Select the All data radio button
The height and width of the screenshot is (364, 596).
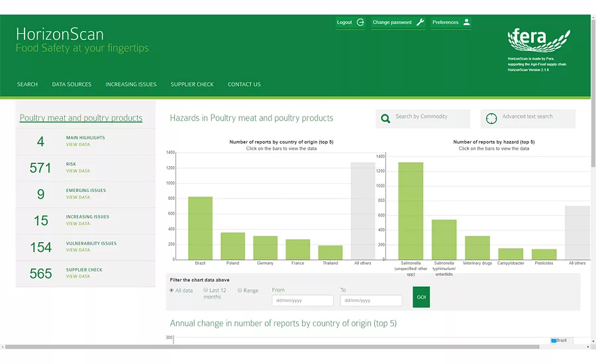tap(172, 291)
